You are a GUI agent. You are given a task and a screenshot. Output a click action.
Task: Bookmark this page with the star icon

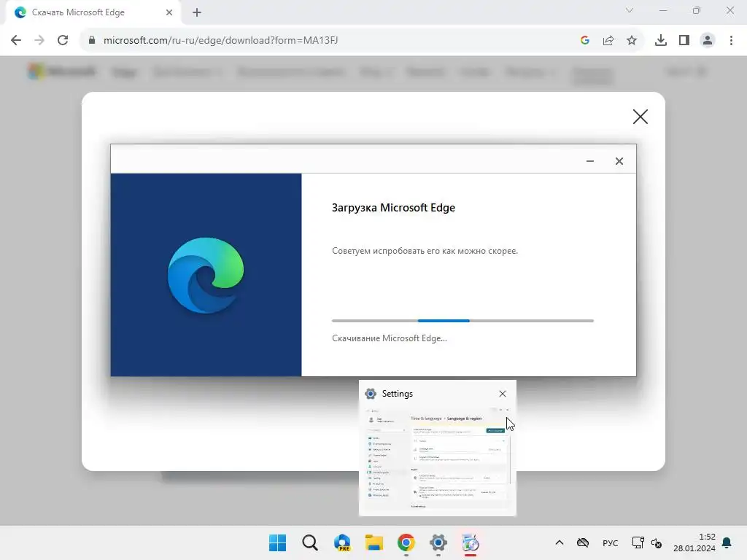[x=632, y=40]
